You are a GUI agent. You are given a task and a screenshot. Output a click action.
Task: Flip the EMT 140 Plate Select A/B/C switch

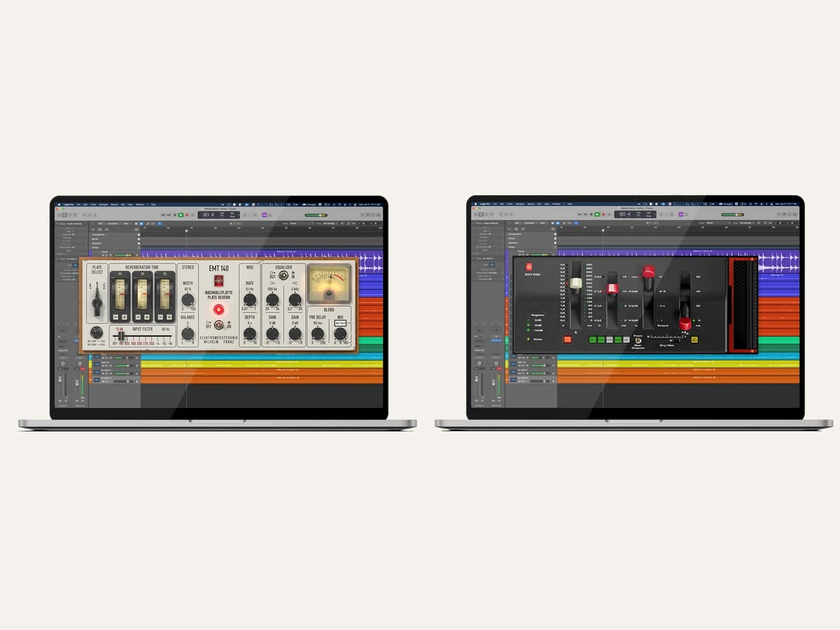(x=97, y=302)
